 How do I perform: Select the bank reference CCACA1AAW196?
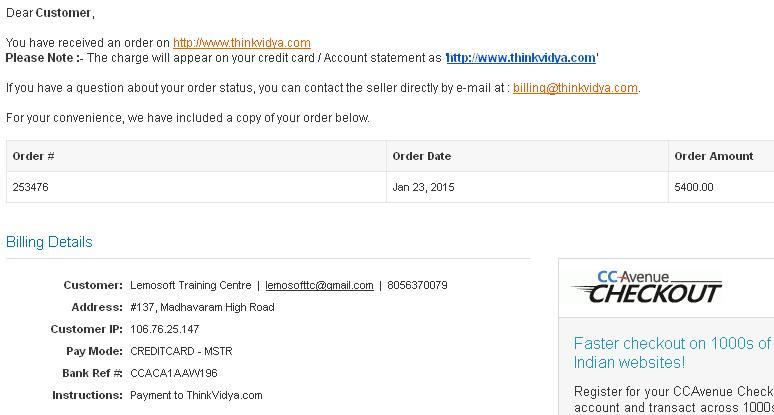coord(174,373)
